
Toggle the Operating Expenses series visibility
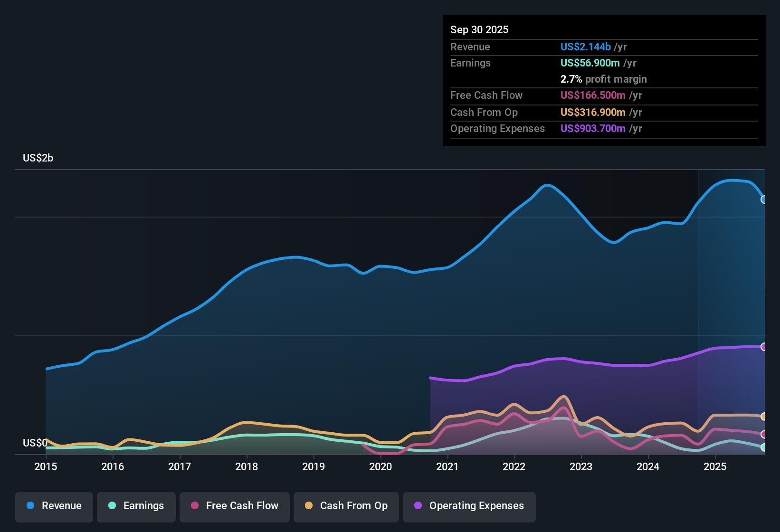[x=469, y=506]
